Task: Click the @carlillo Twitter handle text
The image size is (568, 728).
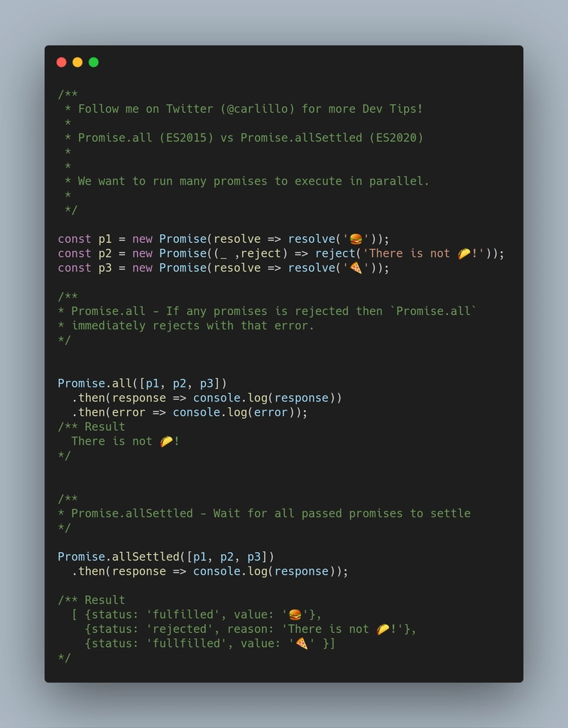Action: coord(258,109)
